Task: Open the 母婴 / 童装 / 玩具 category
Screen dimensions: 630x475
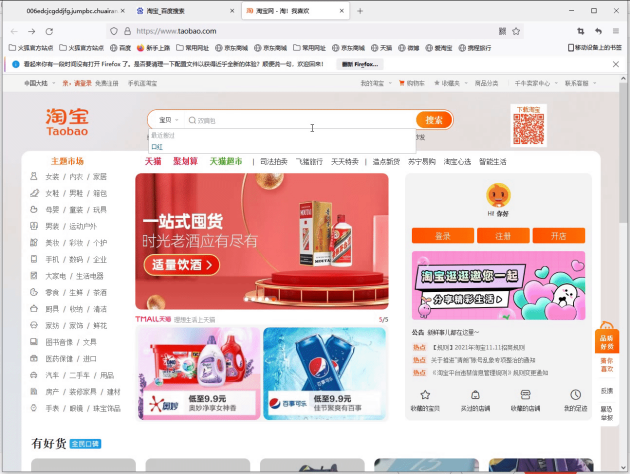Action: 76,210
